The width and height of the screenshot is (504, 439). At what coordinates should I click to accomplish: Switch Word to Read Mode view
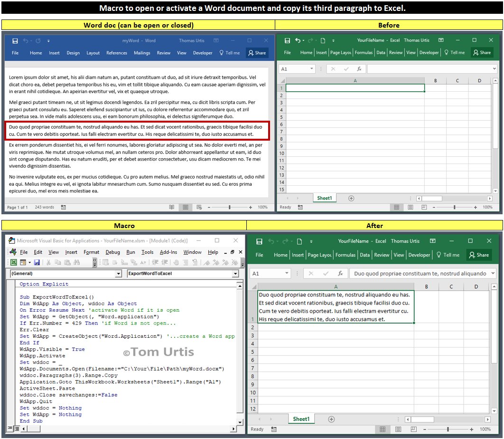pos(172,207)
